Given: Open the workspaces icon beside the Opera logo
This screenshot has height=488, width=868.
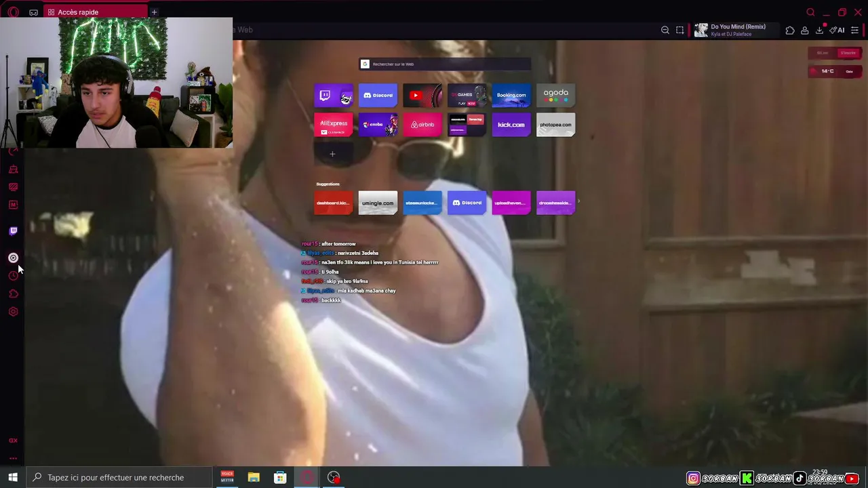Looking at the screenshot, I should click(33, 12).
